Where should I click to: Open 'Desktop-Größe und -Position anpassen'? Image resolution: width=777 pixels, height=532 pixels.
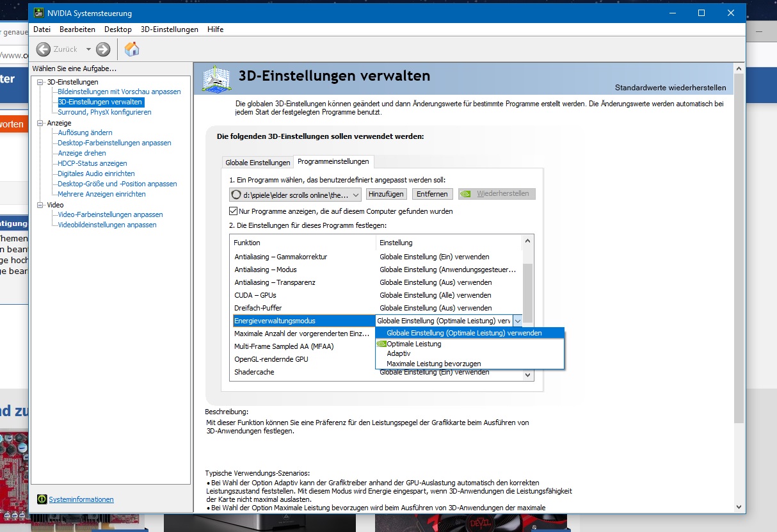[x=117, y=184]
